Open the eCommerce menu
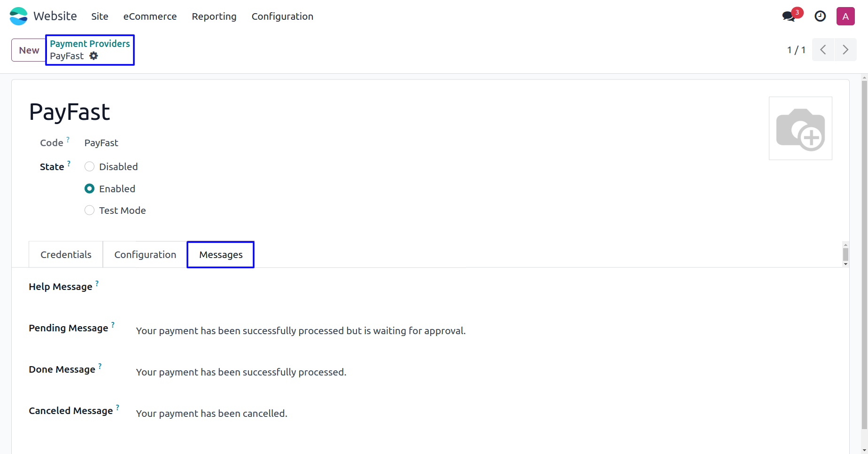Image resolution: width=868 pixels, height=454 pixels. (150, 16)
